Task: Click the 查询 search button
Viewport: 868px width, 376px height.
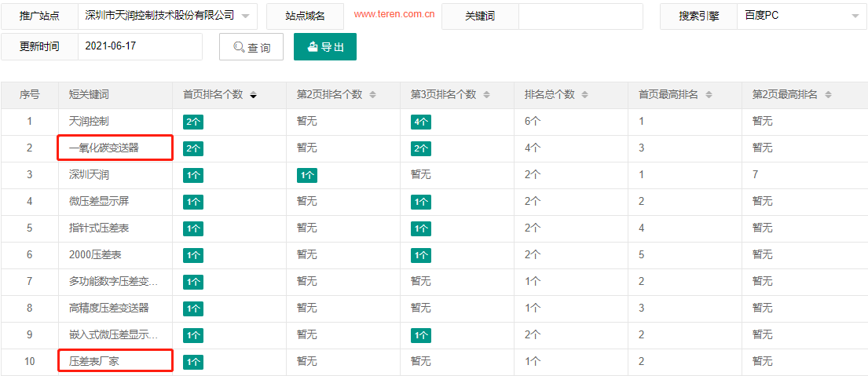Action: [x=251, y=47]
